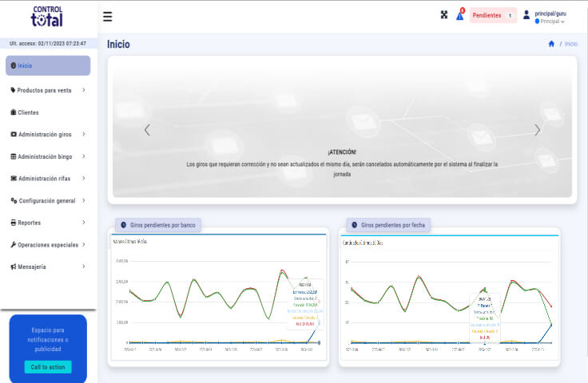Click the clock icon on Giros pendientes por banco
Screen dimensions: 588x383
coord(123,225)
